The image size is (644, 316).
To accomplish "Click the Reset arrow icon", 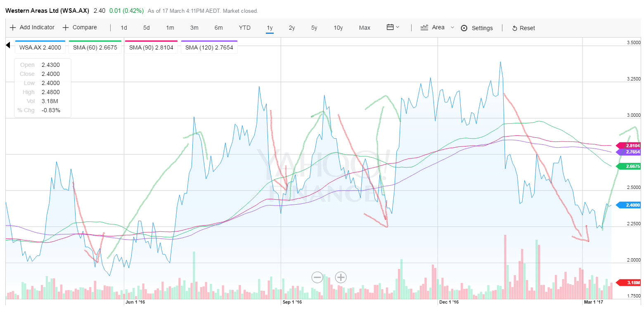I will [515, 28].
